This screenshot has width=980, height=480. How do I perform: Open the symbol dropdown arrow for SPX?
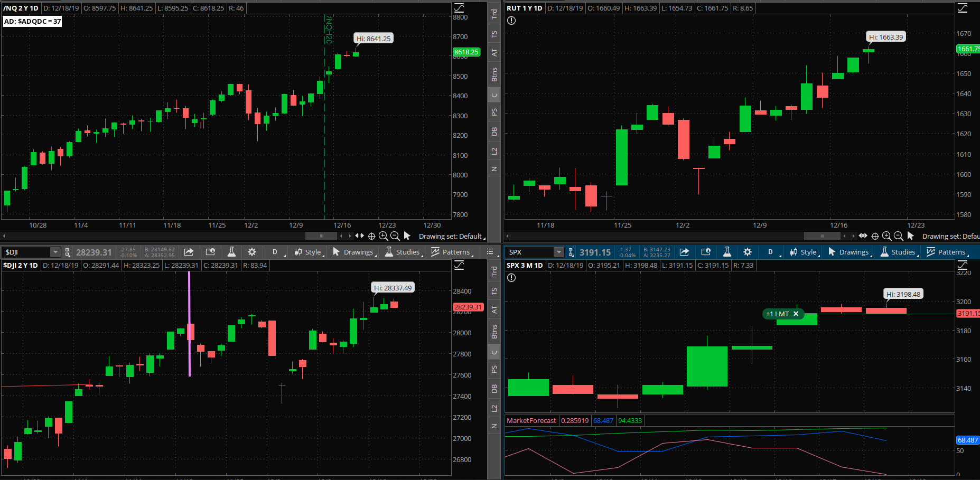tap(558, 252)
